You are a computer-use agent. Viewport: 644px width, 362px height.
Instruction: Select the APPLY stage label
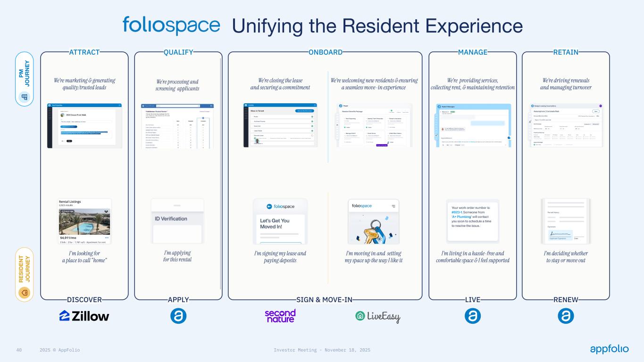pos(178,300)
